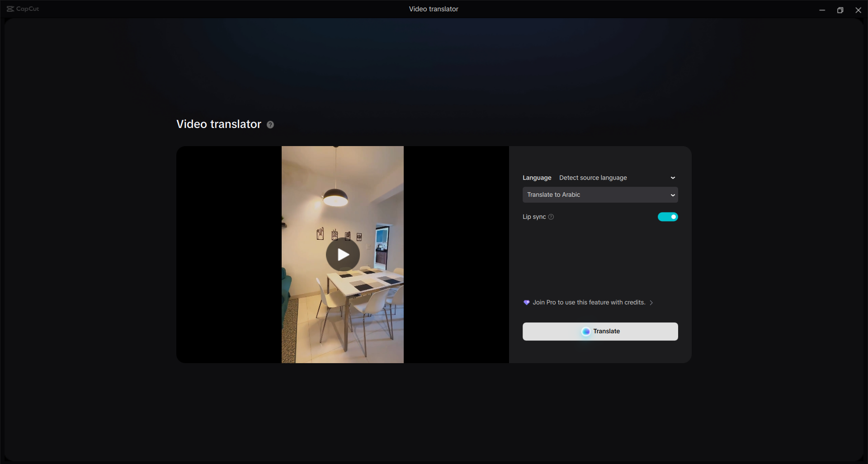The height and width of the screenshot is (464, 868).
Task: Open the Video translator help icon
Action: coord(270,124)
